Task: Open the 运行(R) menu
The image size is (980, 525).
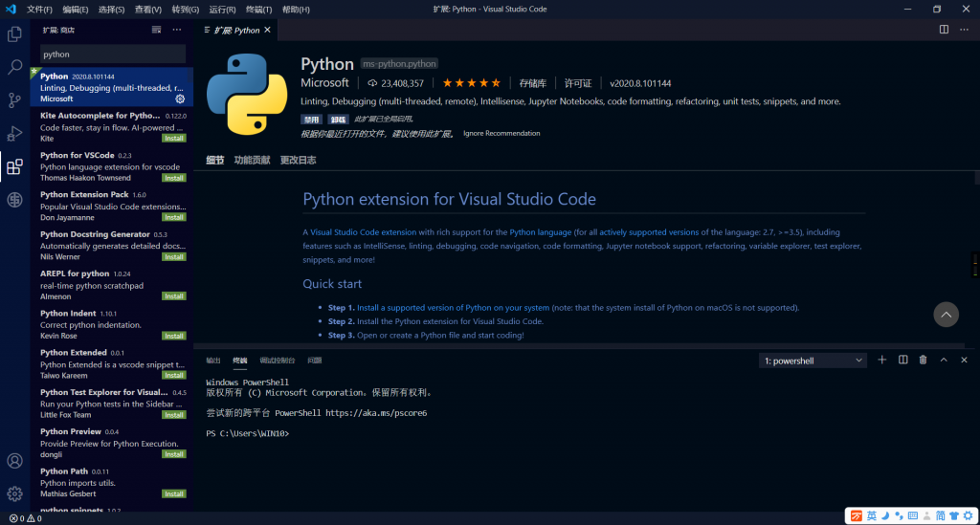Action: pyautogui.click(x=222, y=10)
